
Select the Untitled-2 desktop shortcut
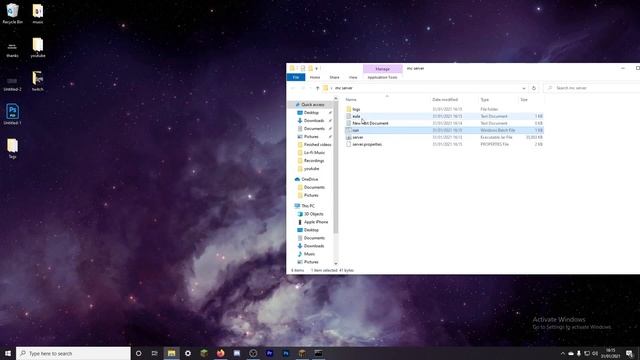(x=12, y=84)
